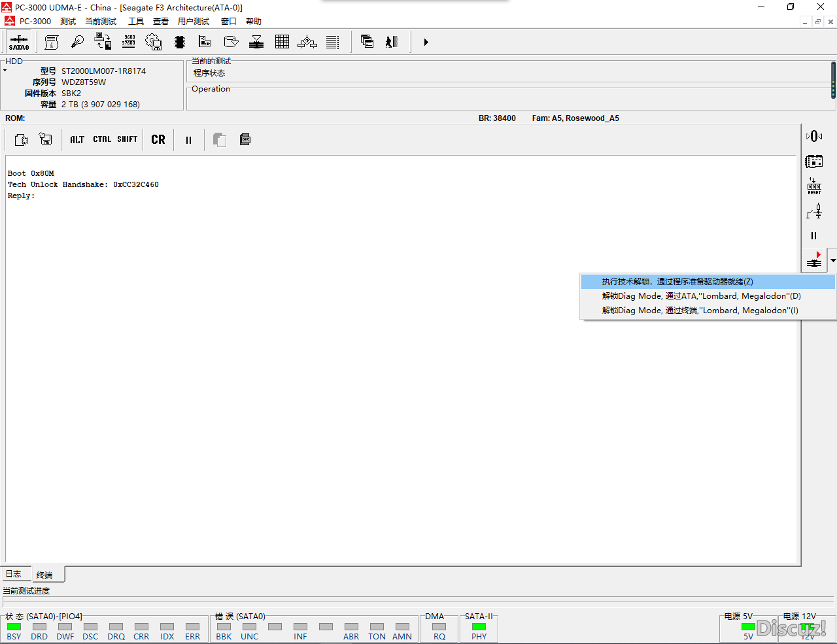The height and width of the screenshot is (644, 837).
Task: Click the keyboard terminal icon
Action: (245, 139)
